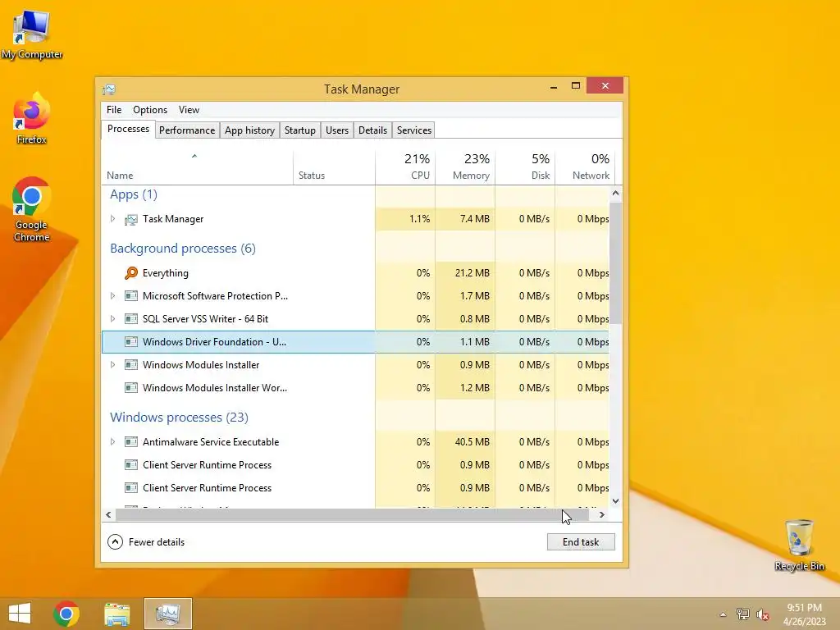This screenshot has width=840, height=630.
Task: Sort by the Disk column header
Action: tap(525, 167)
